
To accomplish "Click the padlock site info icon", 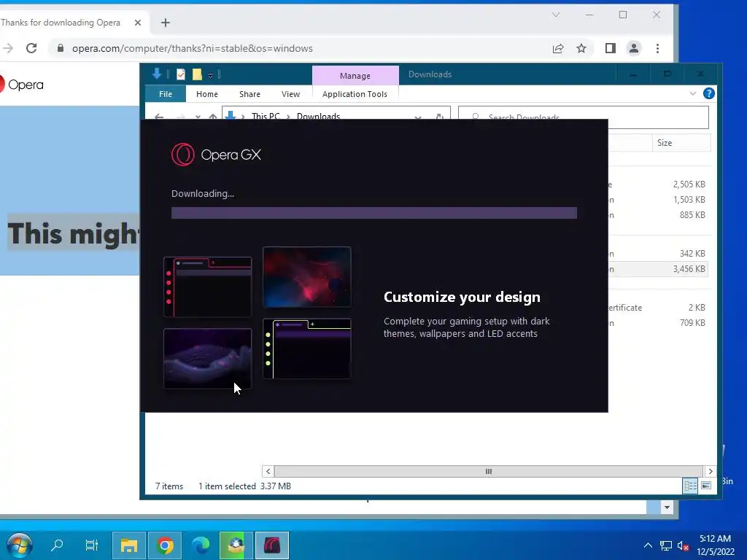I will 61,48.
